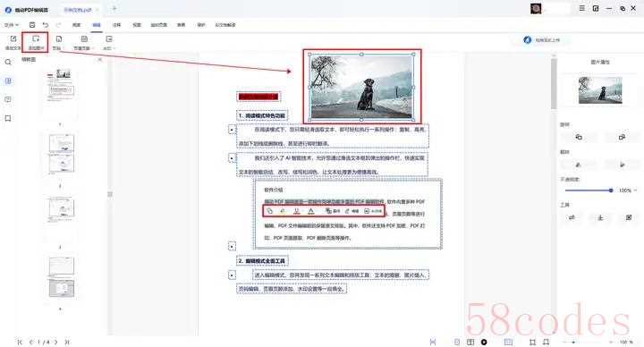This screenshot has height=347, width=644.
Task: Toggle the thumbnail panel icon in sidebar
Action: [x=8, y=80]
